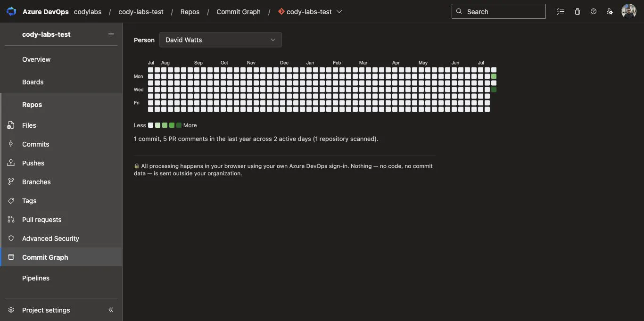Open the User settings icon

610,11
